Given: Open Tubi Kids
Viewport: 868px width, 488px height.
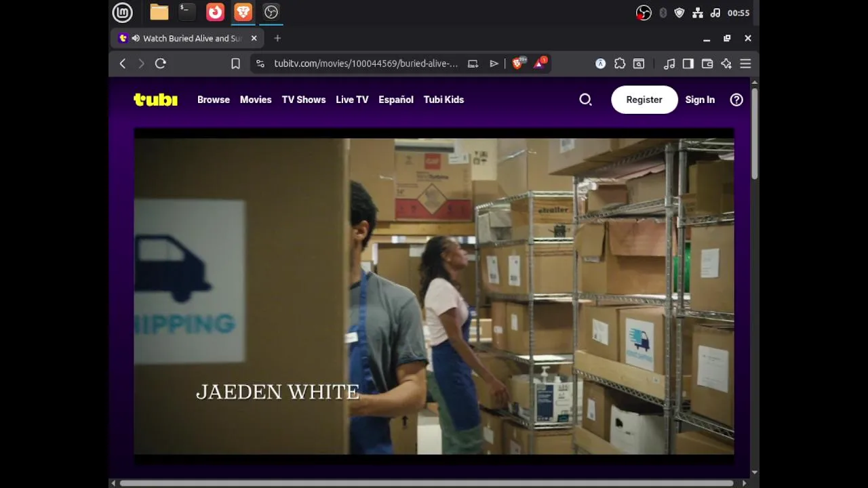Looking at the screenshot, I should (443, 100).
